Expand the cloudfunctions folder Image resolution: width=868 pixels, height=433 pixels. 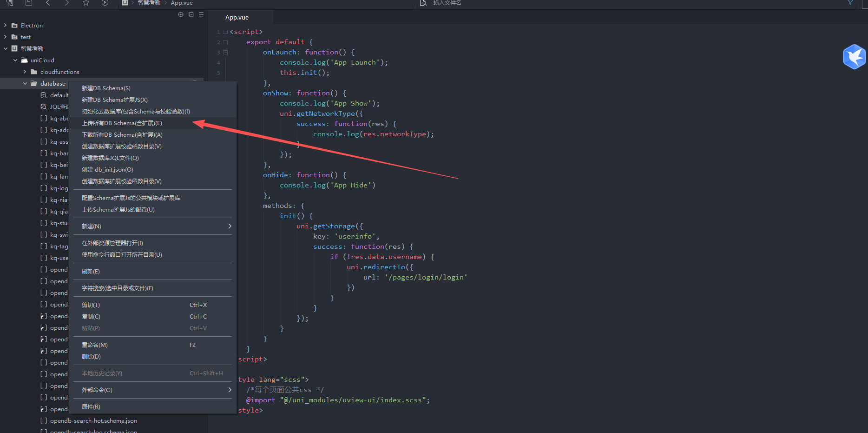tap(25, 72)
